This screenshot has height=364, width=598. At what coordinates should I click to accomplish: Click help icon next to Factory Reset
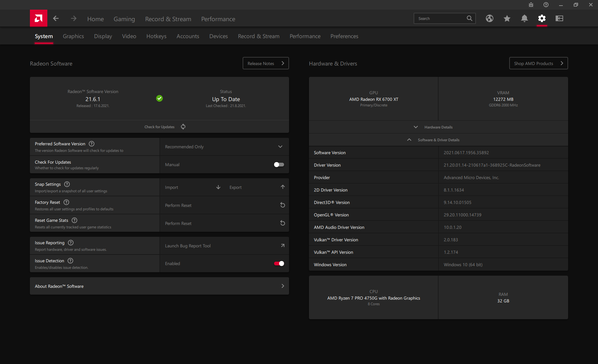[x=66, y=202]
